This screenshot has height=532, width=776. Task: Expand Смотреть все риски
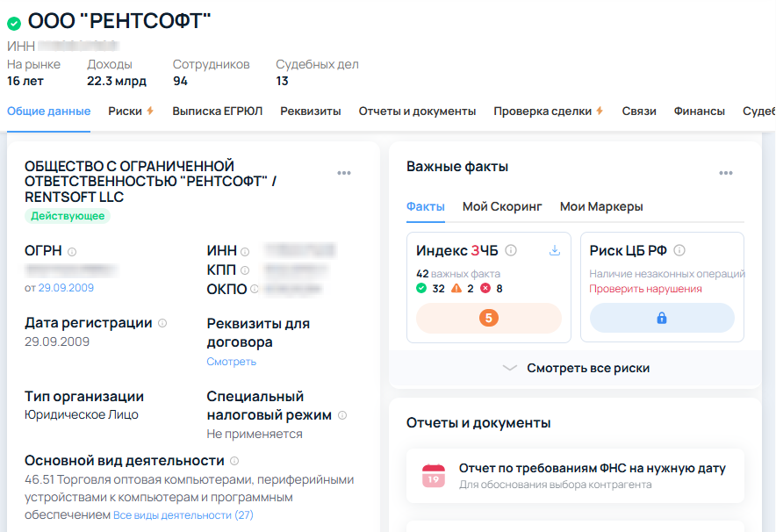575,368
